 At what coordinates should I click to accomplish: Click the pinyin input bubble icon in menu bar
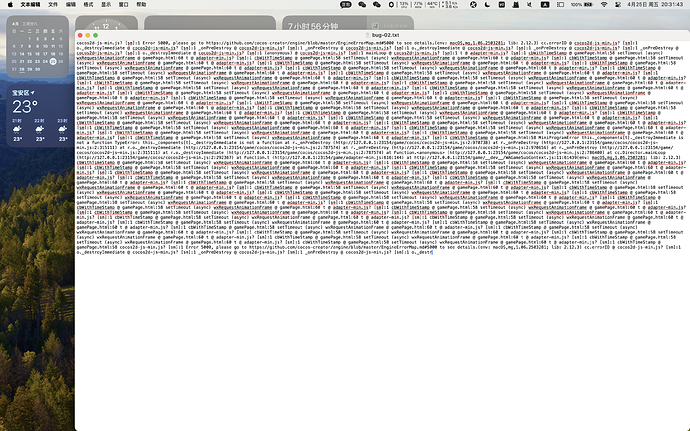pyautogui.click(x=346, y=4)
